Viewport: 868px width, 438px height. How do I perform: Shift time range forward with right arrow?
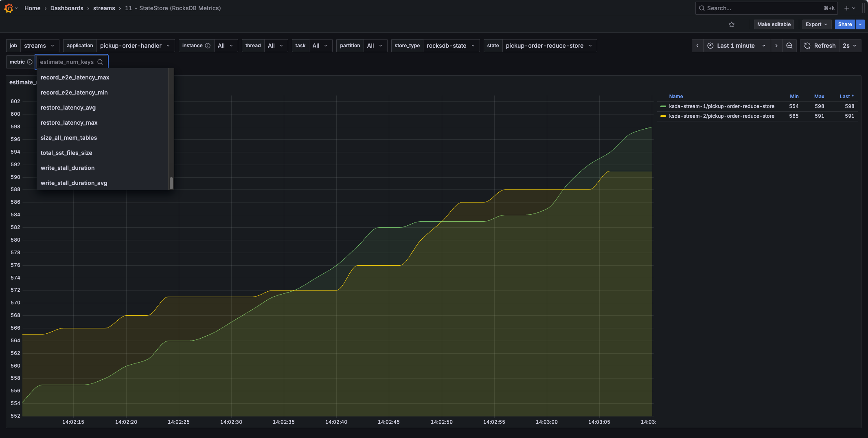click(x=776, y=46)
